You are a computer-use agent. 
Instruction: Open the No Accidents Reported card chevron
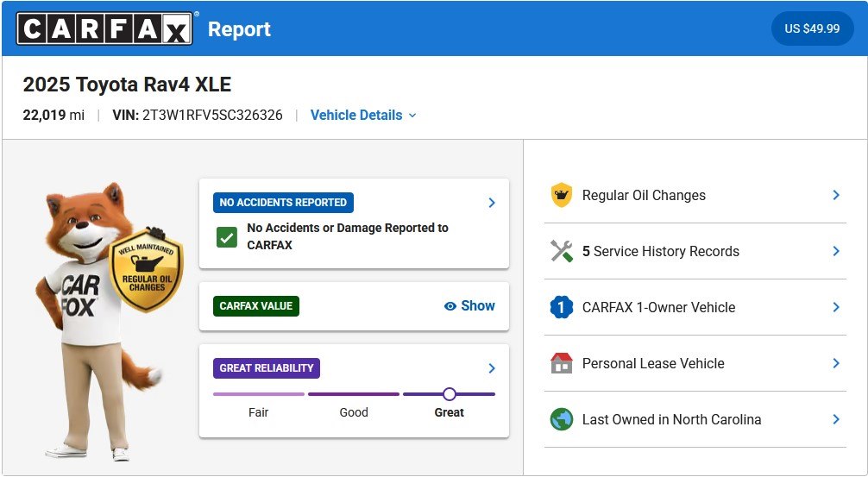[492, 203]
